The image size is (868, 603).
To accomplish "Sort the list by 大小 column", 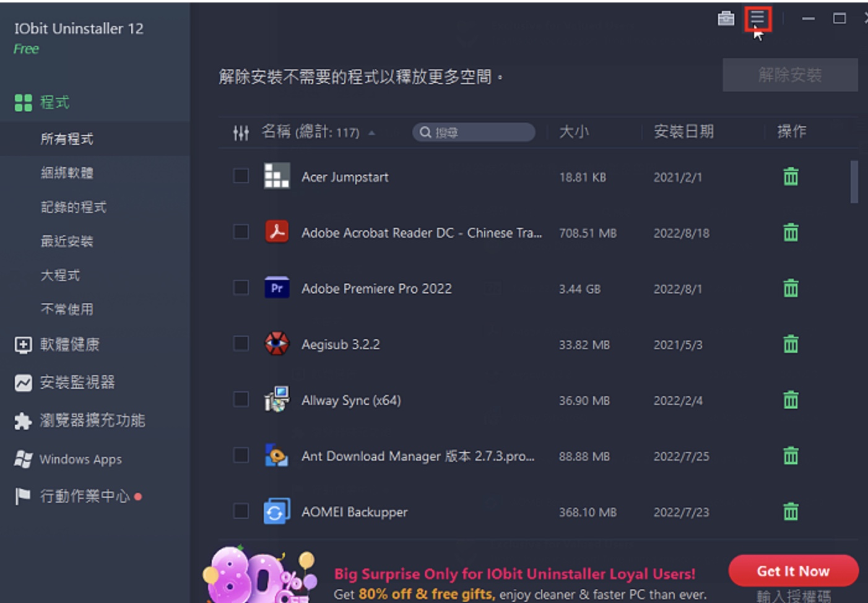I will 574,131.
